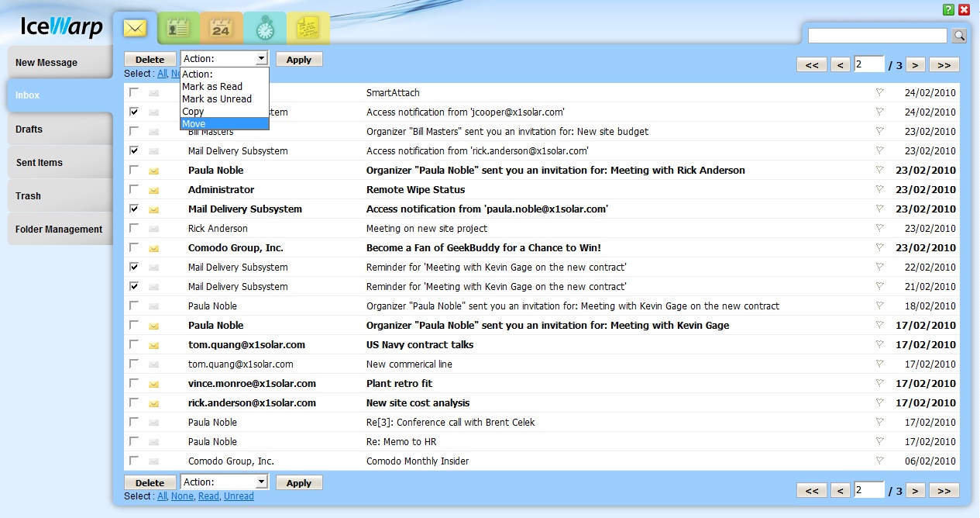This screenshot has width=980, height=518.
Task: Click the bottom Unread select link
Action: point(239,496)
